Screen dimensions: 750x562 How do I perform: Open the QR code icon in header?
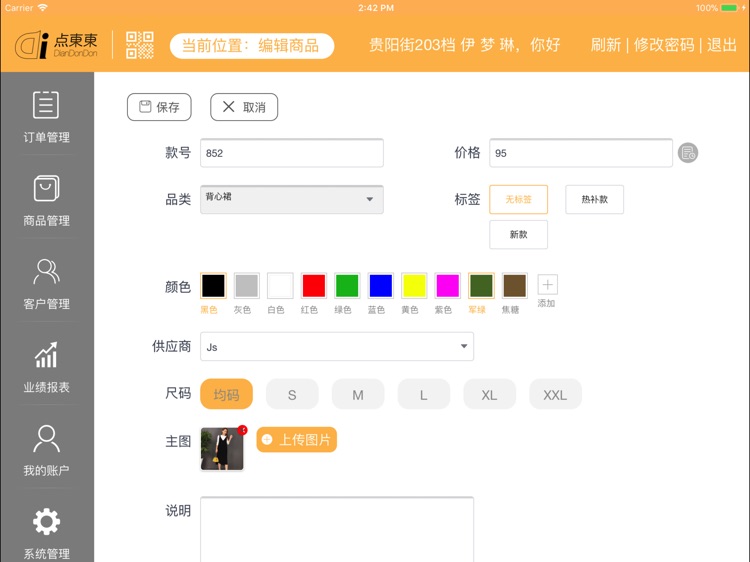tap(140, 45)
